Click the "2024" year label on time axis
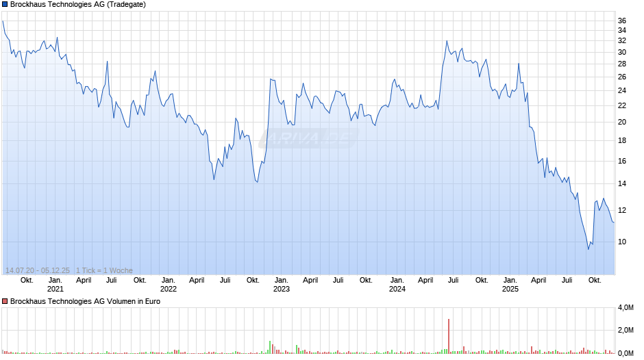The width and height of the screenshot is (644, 360). pos(397,289)
